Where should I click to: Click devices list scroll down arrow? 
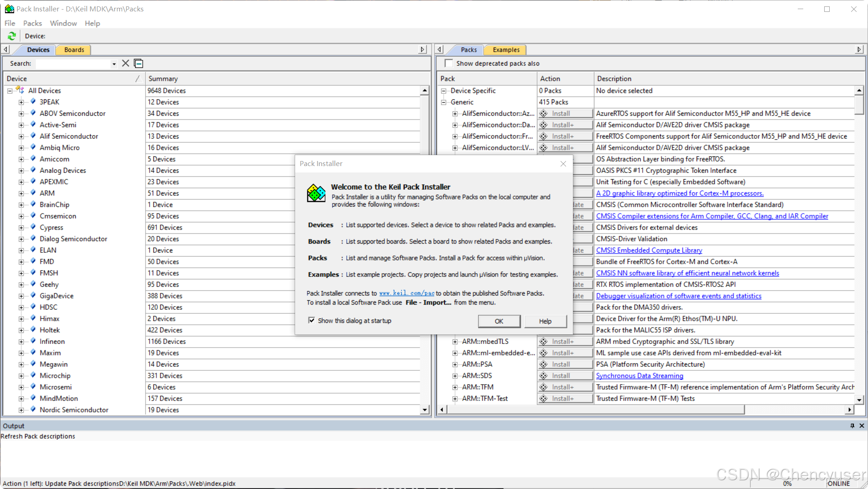[425, 410]
